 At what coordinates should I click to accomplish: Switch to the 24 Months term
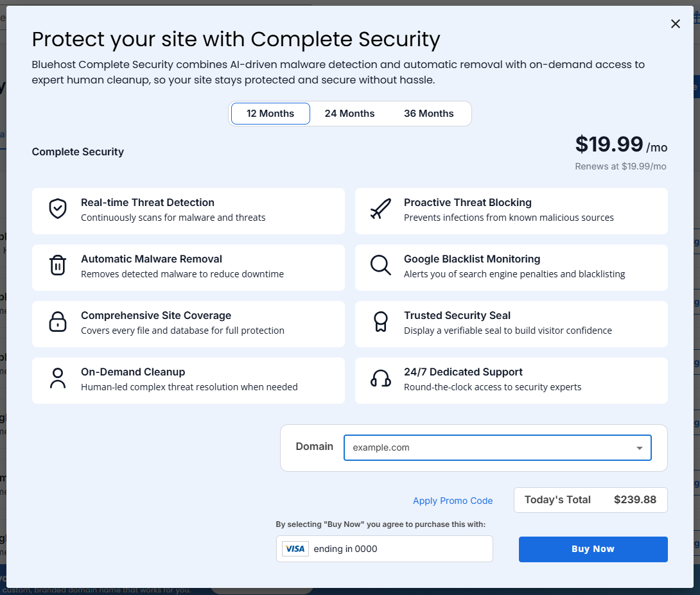pyautogui.click(x=349, y=114)
